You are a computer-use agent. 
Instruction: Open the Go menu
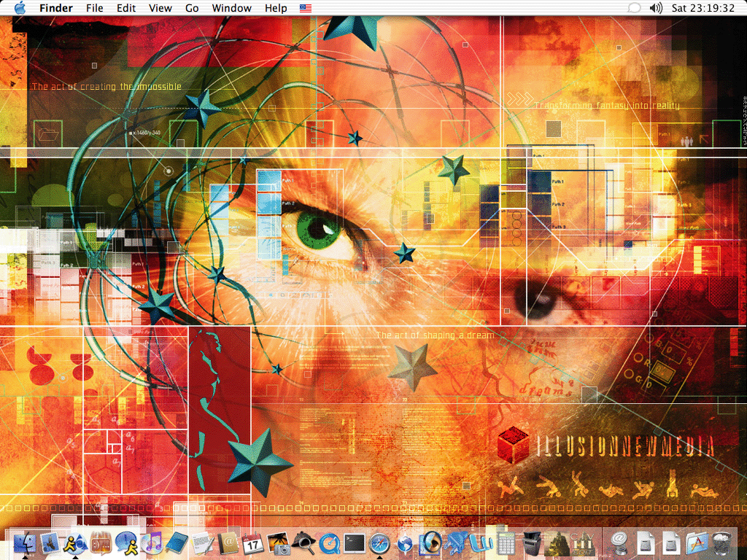tap(192, 8)
